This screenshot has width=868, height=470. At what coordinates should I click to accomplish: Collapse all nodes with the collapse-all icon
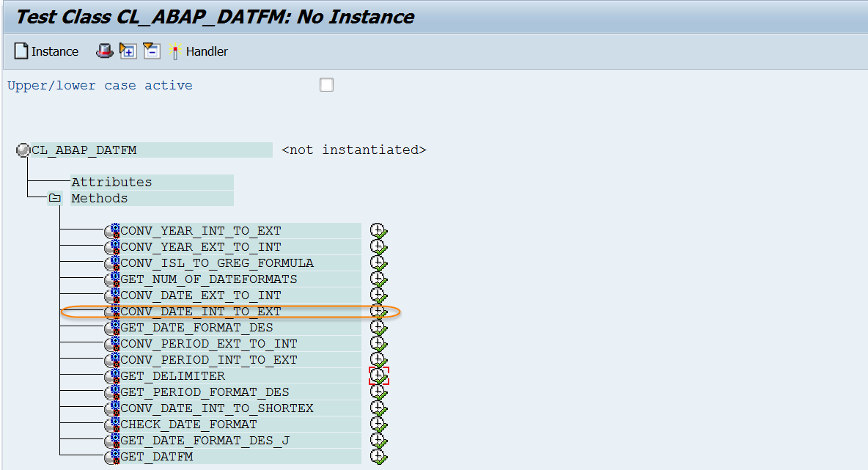[151, 51]
